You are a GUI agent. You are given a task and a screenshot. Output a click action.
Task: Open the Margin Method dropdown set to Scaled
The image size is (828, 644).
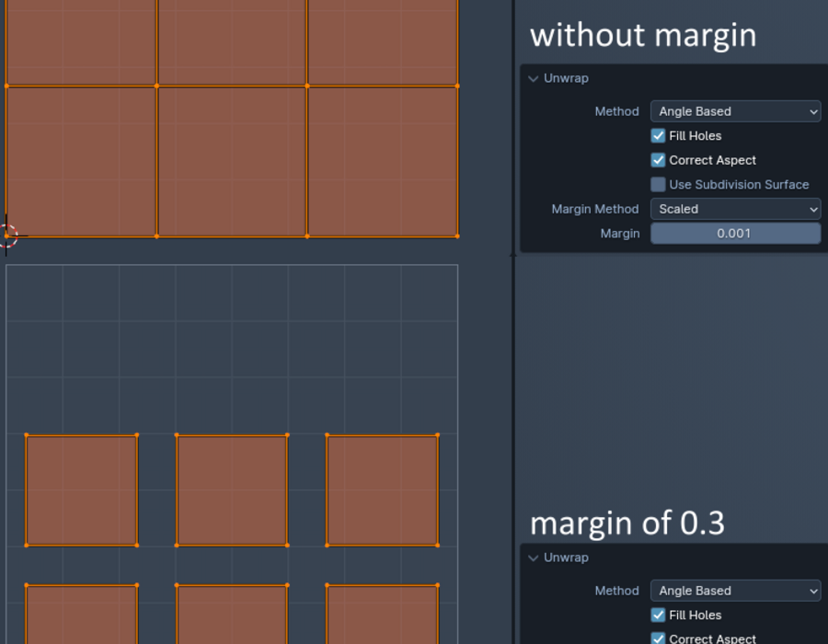point(736,209)
